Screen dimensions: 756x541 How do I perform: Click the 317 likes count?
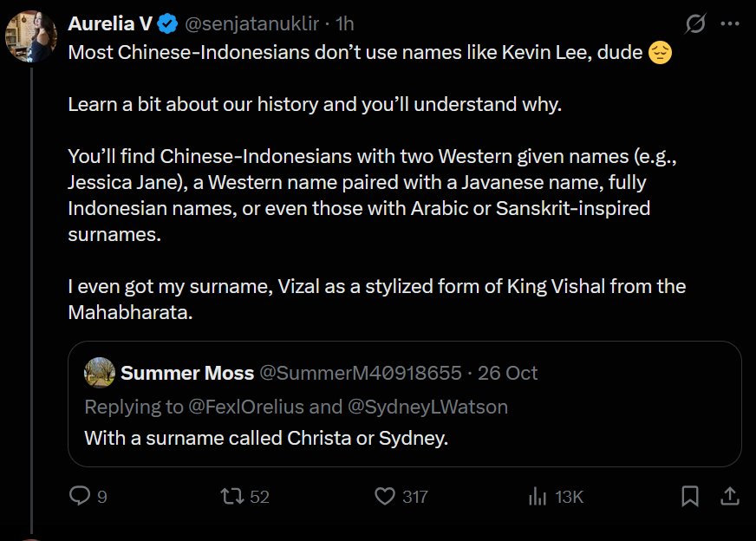[415, 497]
